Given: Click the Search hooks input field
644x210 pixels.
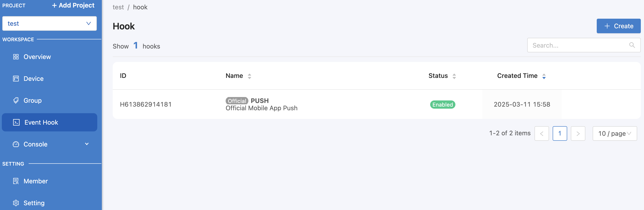Looking at the screenshot, I should 584,45.
